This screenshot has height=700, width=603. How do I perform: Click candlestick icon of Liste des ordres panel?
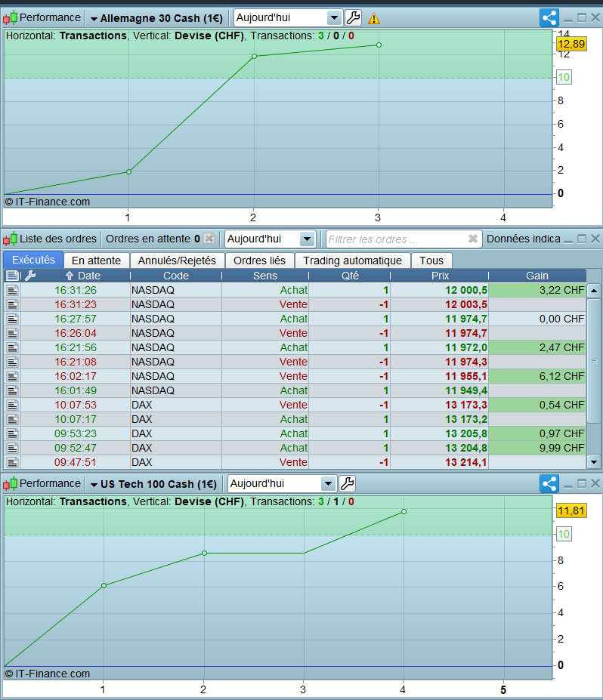(x=11, y=239)
